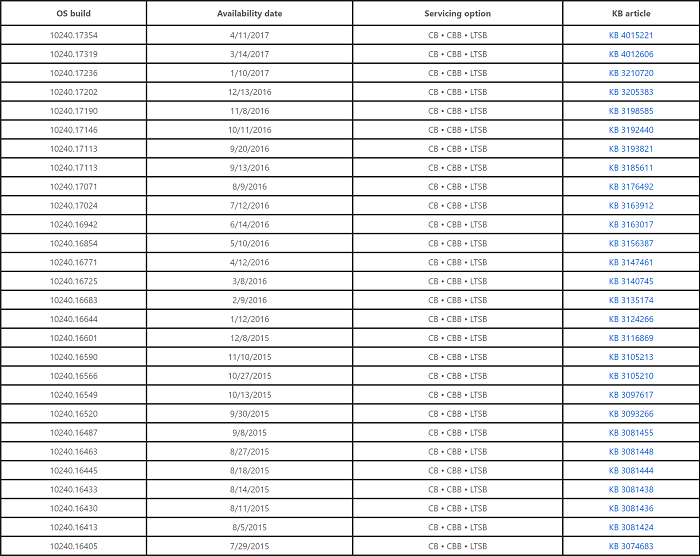Open the KB 3097617 article

[631, 395]
